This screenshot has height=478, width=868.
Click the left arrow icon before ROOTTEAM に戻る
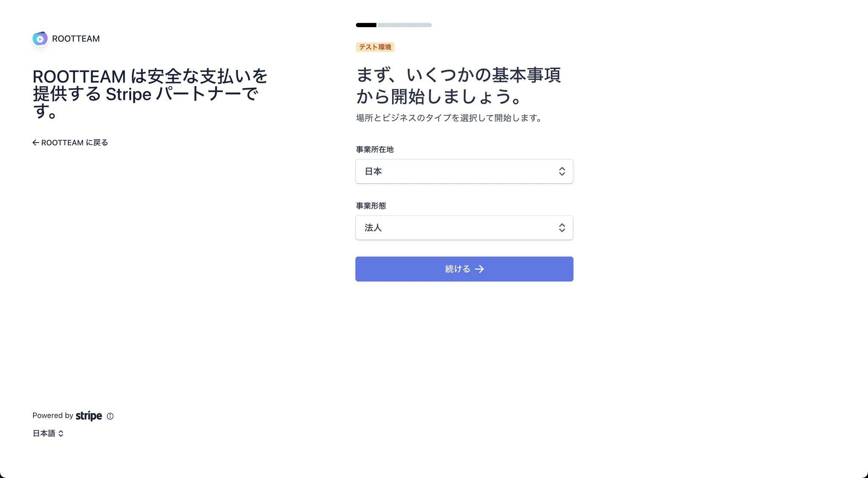coord(36,143)
